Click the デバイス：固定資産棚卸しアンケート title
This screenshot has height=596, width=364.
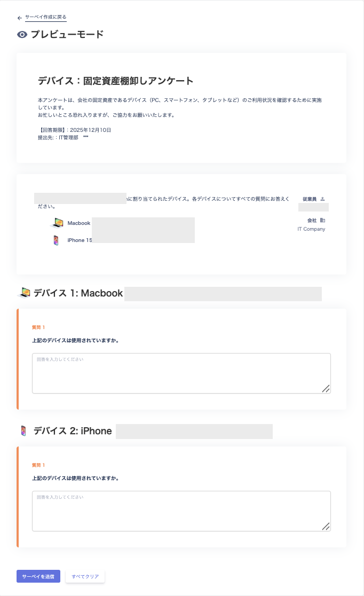pyautogui.click(x=115, y=81)
